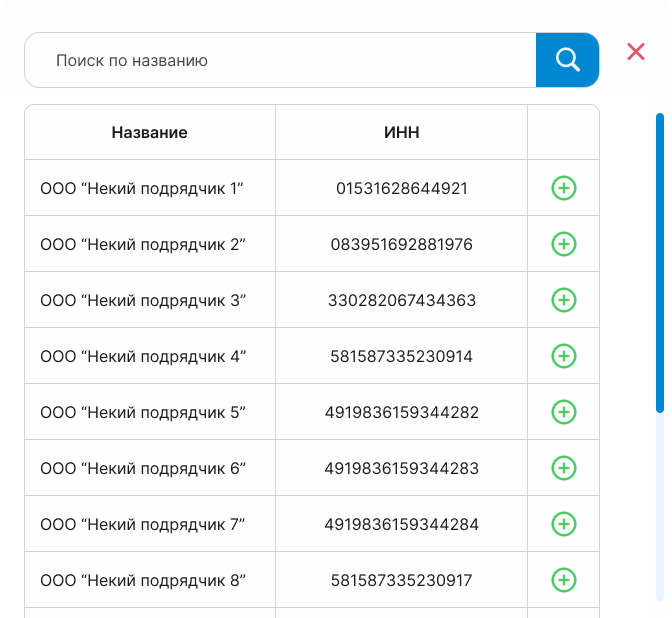
Task: Click the blue vertical scrollbar thumb
Action: point(660,260)
